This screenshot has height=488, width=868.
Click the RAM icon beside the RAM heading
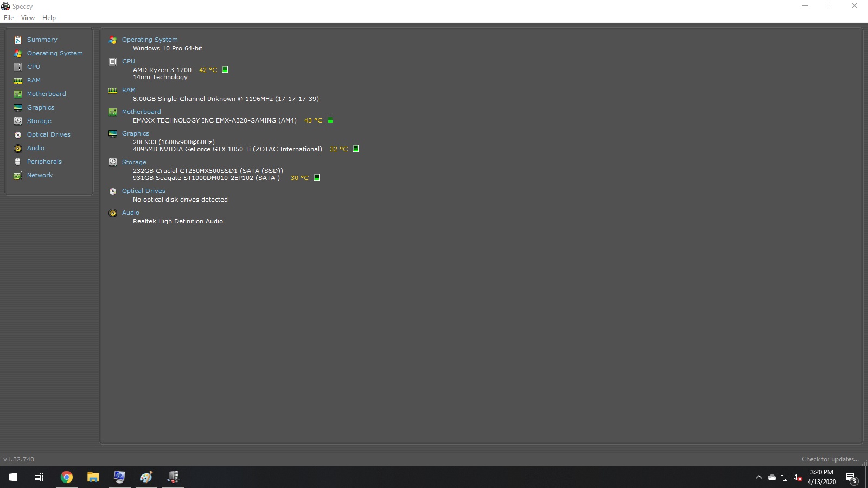[x=113, y=90]
